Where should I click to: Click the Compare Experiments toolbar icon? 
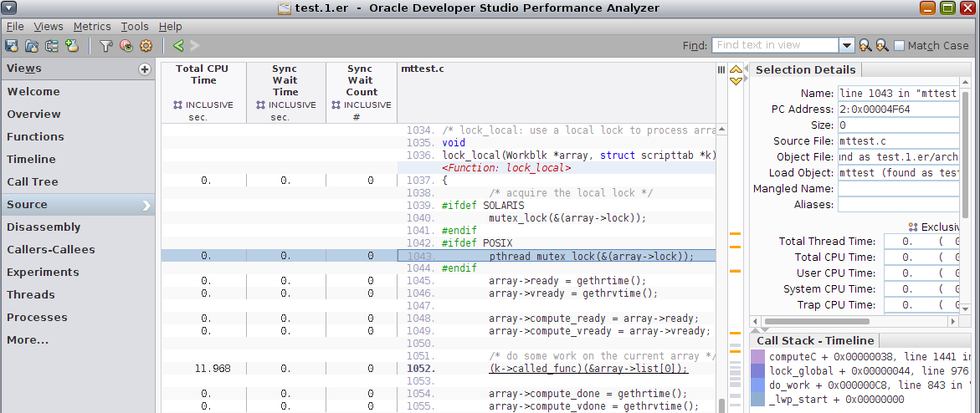coord(51,45)
